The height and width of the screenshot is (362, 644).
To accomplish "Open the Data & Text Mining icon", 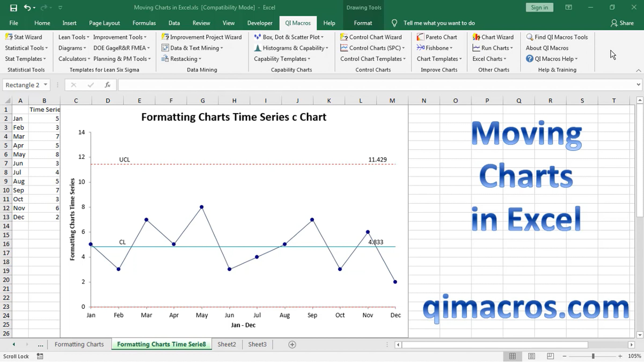I will point(165,48).
